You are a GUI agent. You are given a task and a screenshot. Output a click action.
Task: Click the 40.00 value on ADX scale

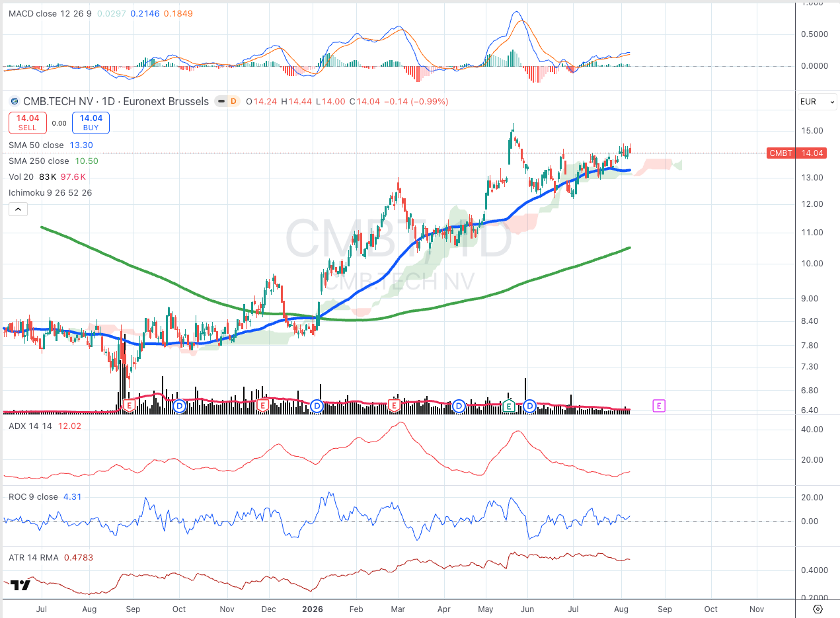pos(811,430)
